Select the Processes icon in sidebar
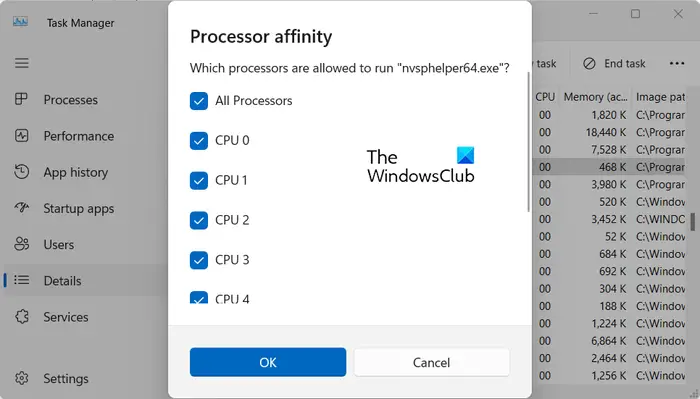This screenshot has width=700, height=399. (21, 99)
